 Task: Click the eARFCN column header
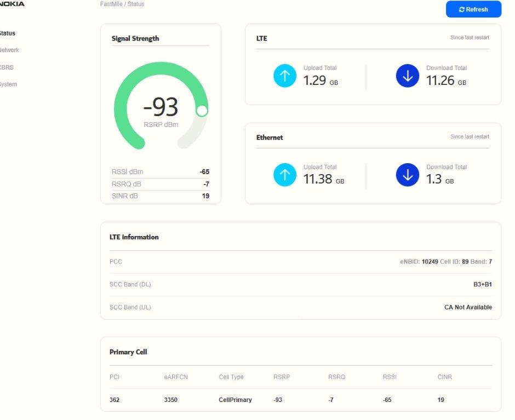pos(176,377)
